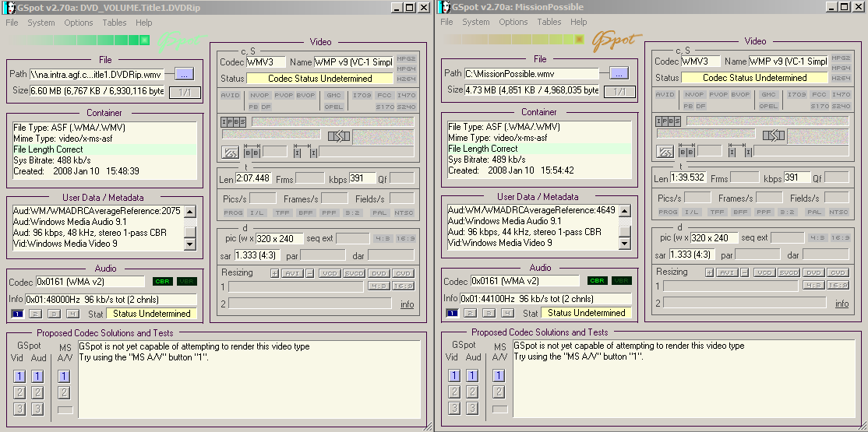
Task: Open Tables menu in MissionPossible window
Action: (x=549, y=22)
